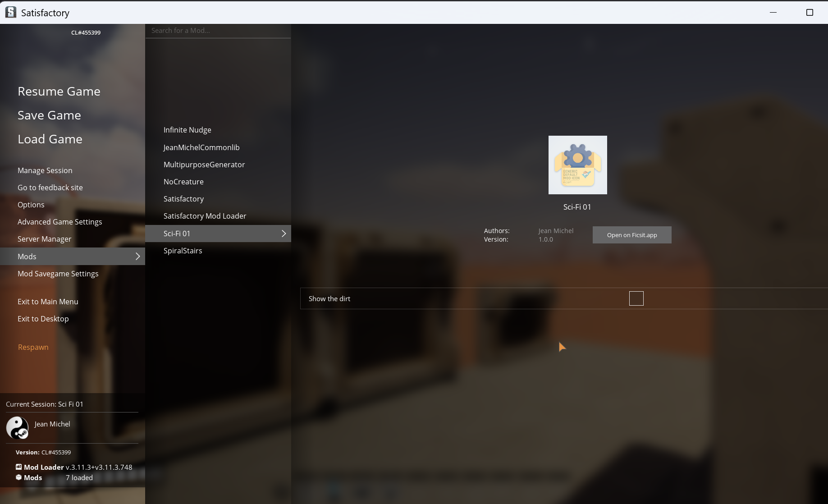The height and width of the screenshot is (504, 828).
Task: Open Manage Session
Action: tap(45, 170)
